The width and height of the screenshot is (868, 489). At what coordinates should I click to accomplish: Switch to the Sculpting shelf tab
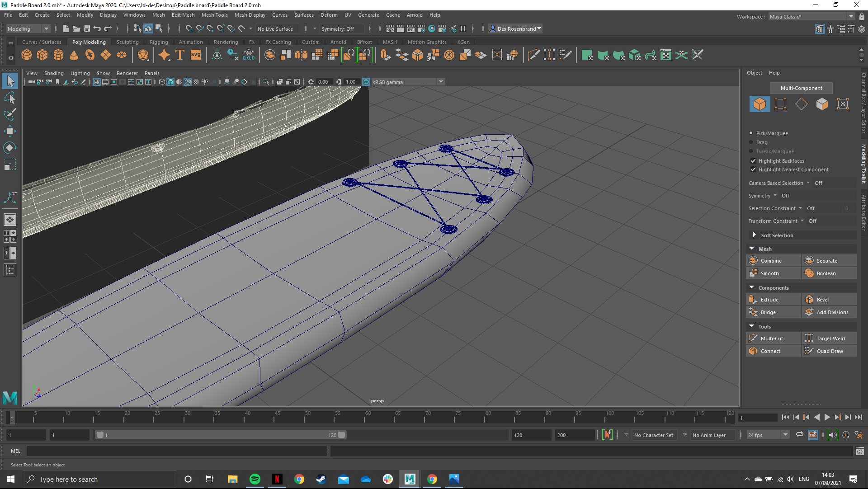[127, 42]
